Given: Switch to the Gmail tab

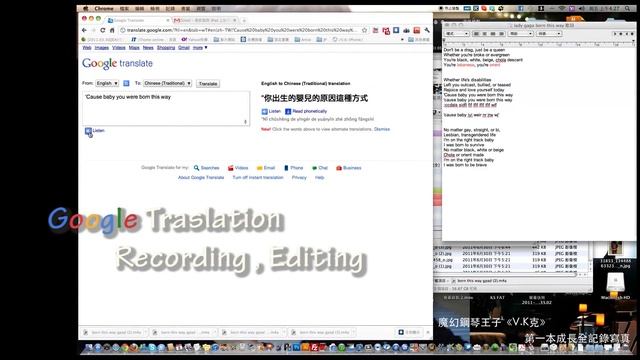Looking at the screenshot, I should pos(205,20).
